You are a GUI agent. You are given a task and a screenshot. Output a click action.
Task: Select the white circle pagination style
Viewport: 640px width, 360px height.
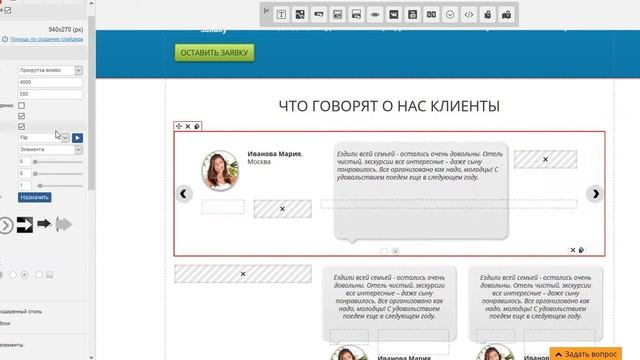13,275
